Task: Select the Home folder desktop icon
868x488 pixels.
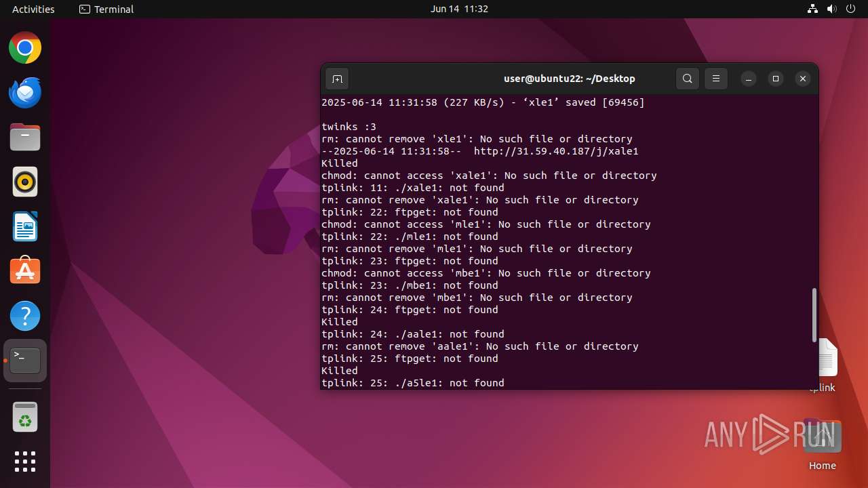Action: (x=822, y=445)
